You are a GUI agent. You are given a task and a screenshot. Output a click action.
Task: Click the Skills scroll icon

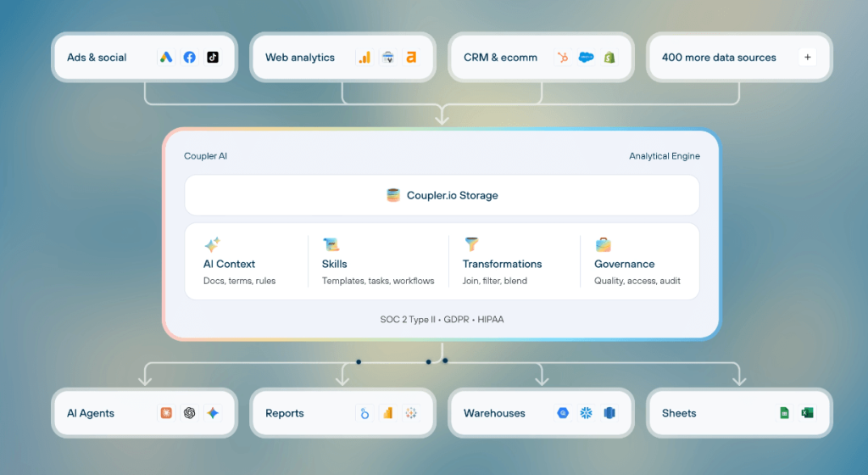331,244
